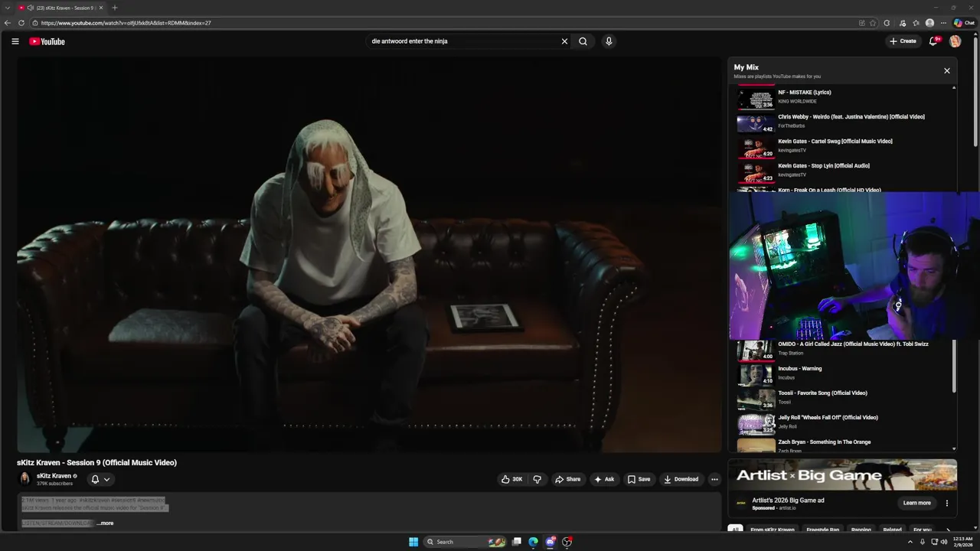Go to the YouTube home logo
Screen dimensions: 980x551
click(47, 41)
